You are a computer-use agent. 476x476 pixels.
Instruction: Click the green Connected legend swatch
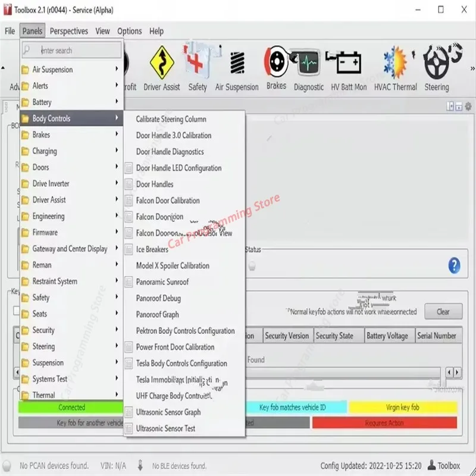[x=71, y=407]
